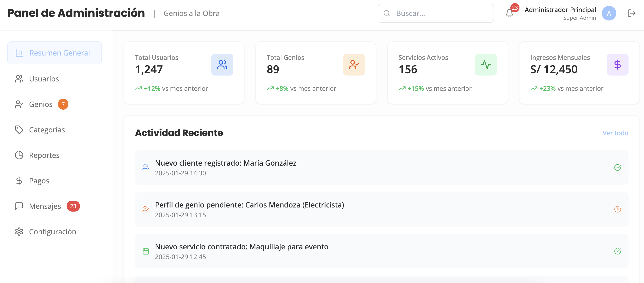Click the logout arrow icon
The height and width of the screenshot is (283, 644).
click(631, 13)
